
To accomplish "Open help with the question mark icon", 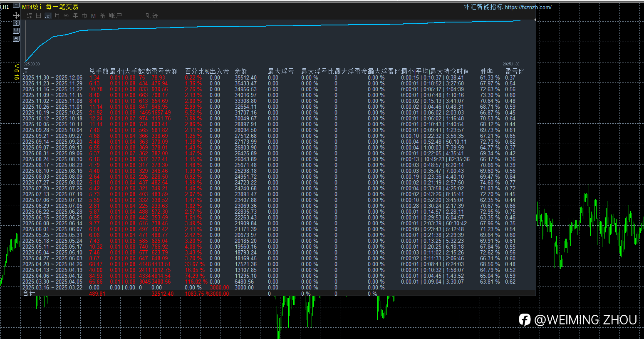I will click(16, 23).
